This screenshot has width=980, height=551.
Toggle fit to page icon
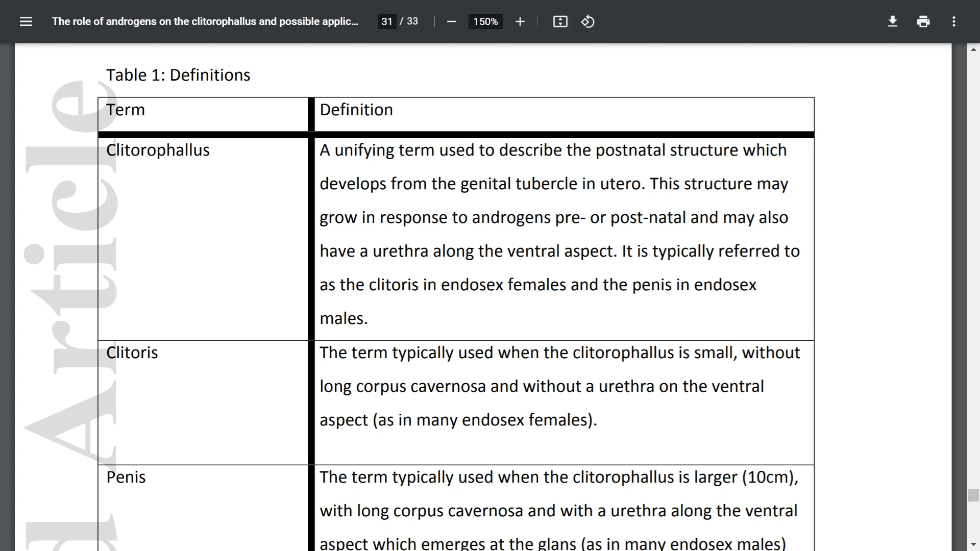560,21
